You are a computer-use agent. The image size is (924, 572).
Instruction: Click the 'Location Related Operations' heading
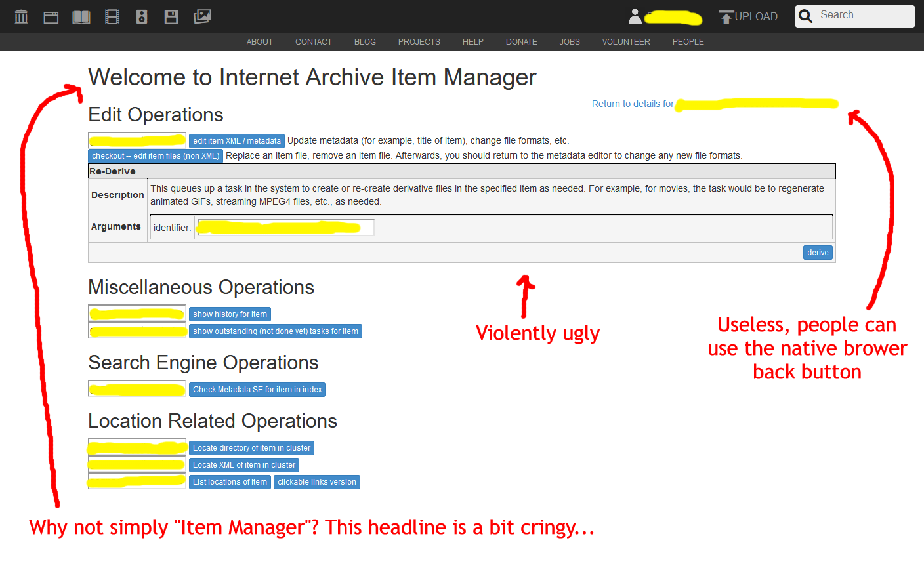(x=213, y=421)
